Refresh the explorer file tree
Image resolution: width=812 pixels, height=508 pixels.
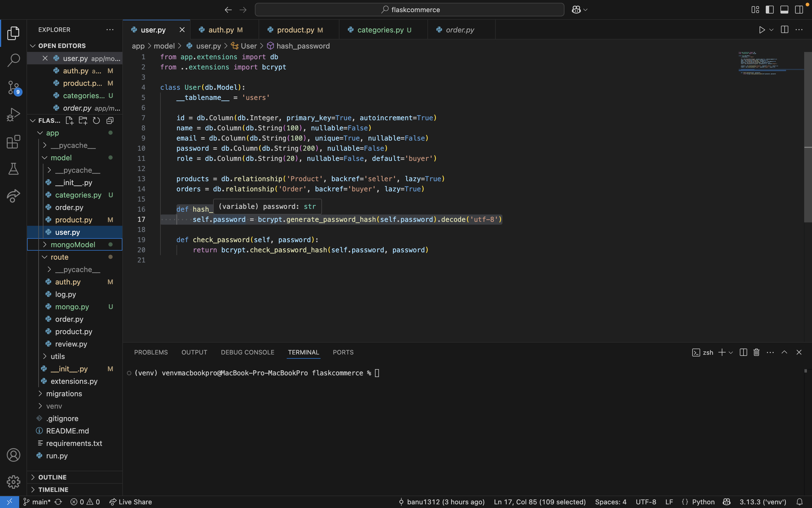coord(96,121)
